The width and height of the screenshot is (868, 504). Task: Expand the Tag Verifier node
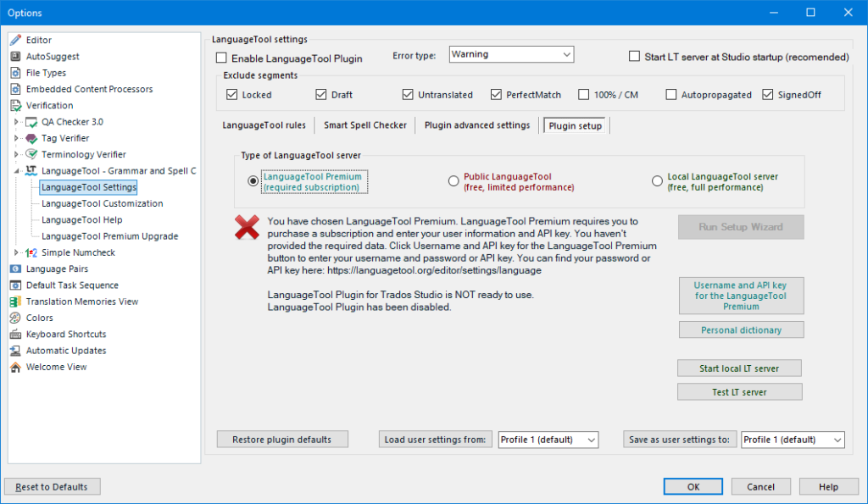(x=17, y=138)
